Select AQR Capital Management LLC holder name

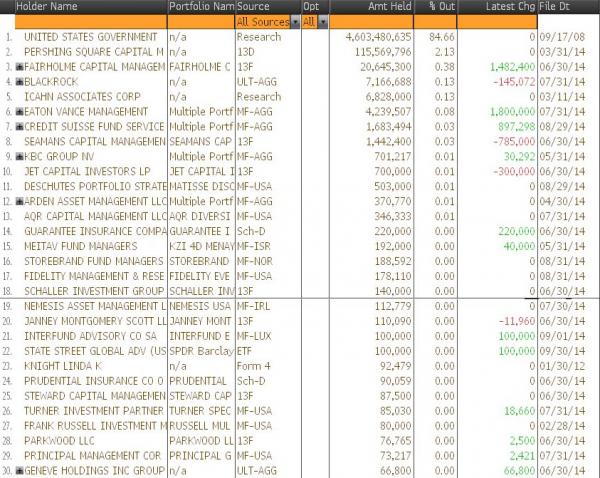95,216
